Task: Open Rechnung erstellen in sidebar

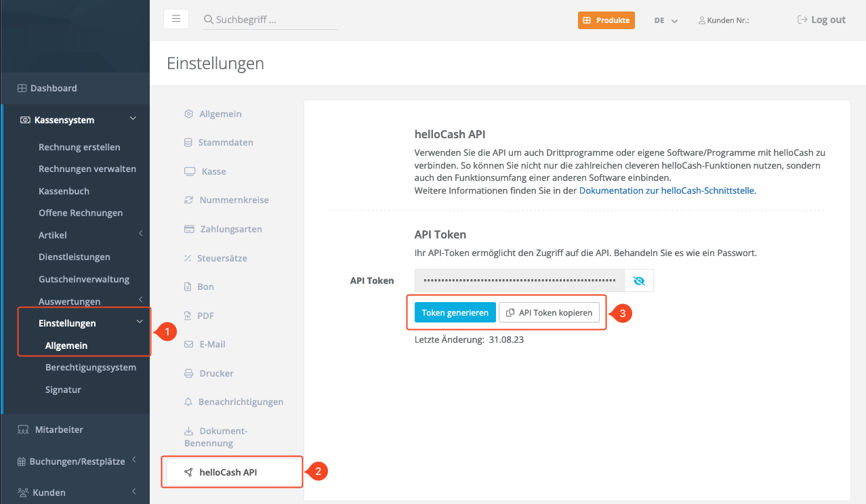Action: pyautogui.click(x=79, y=147)
